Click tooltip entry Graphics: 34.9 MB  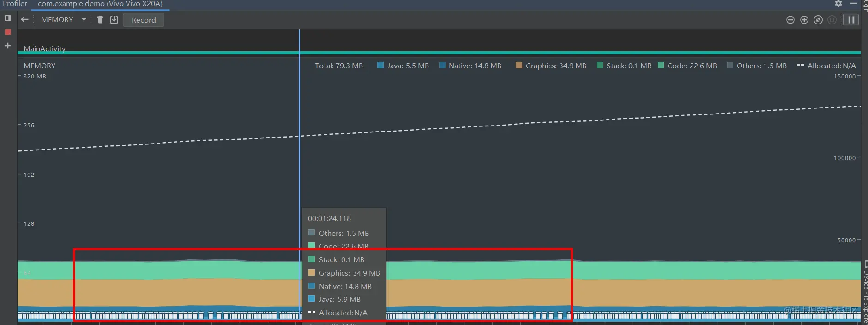coord(344,273)
